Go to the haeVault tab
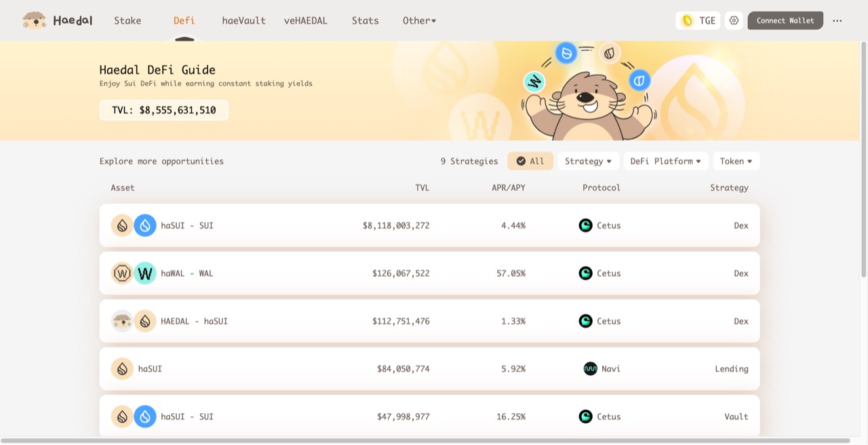This screenshot has width=868, height=445. point(243,20)
